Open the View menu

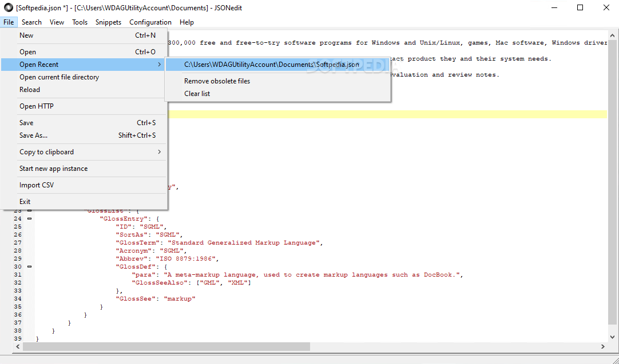(x=57, y=22)
